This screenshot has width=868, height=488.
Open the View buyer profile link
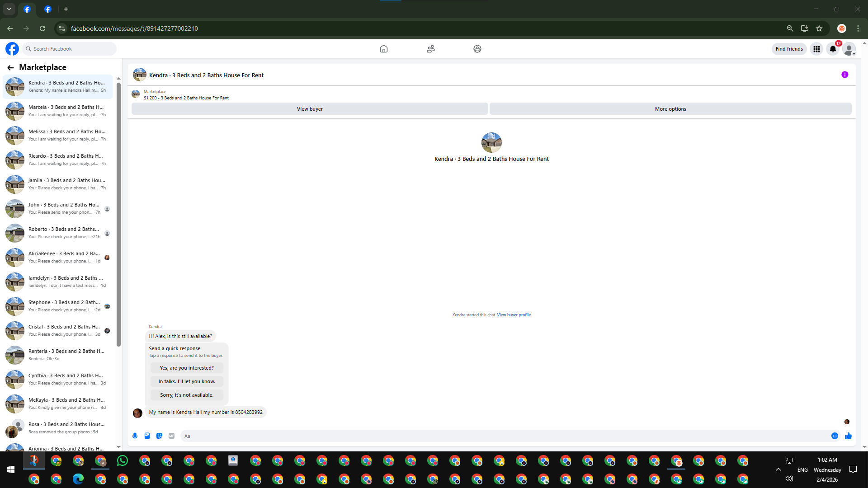click(x=514, y=315)
